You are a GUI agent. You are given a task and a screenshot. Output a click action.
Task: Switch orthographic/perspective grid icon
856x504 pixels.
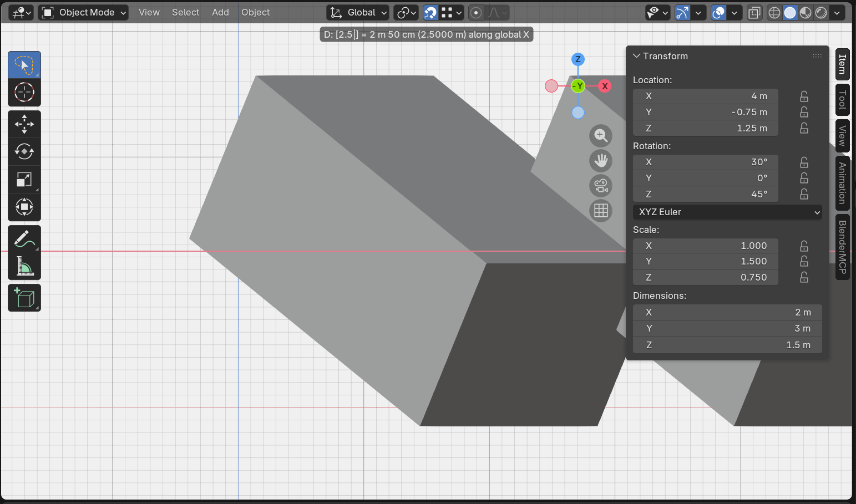click(601, 211)
